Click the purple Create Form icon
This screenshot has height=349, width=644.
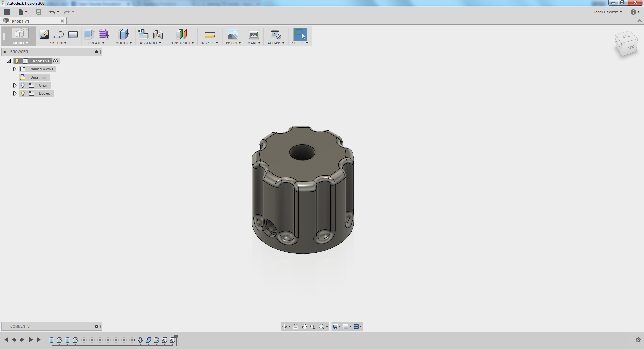coord(104,34)
